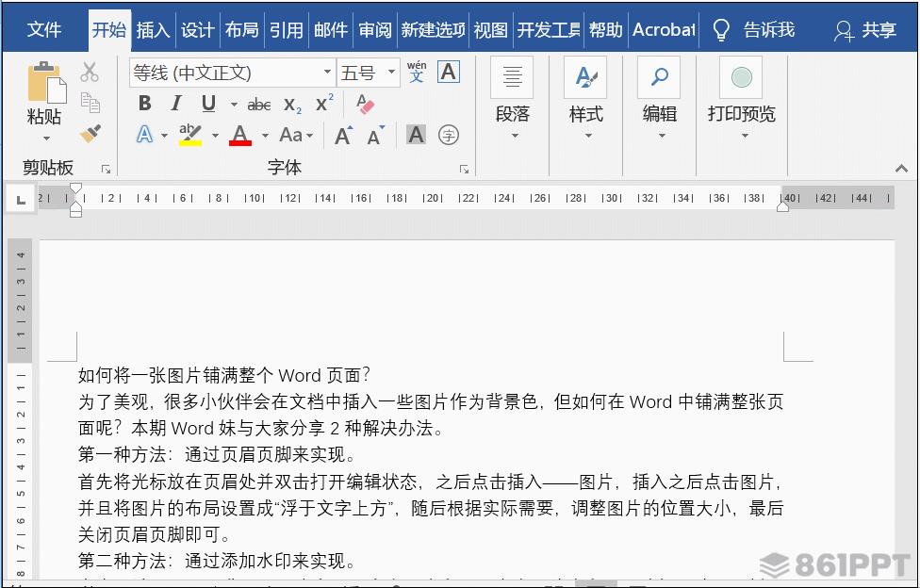This screenshot has width=920, height=588.
Task: Cut selection with the scissors icon
Action: coord(90,73)
